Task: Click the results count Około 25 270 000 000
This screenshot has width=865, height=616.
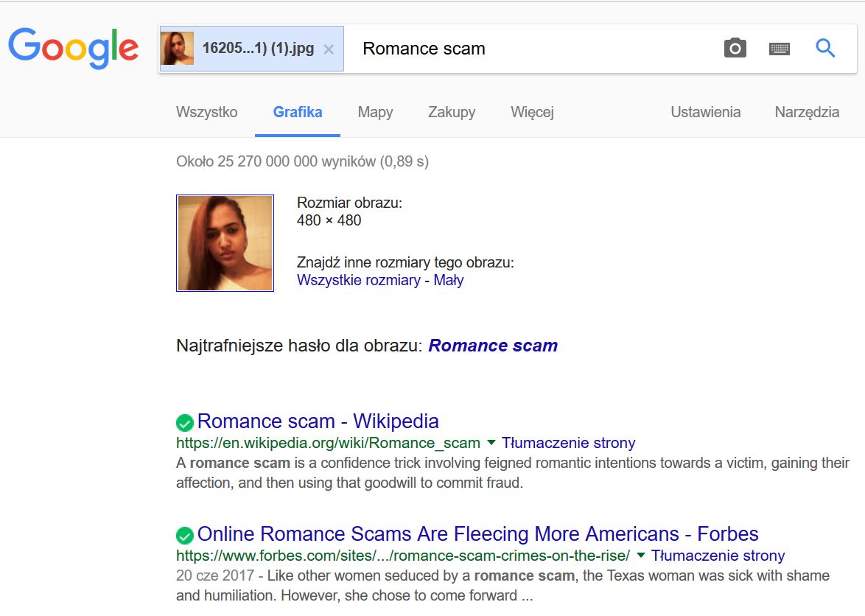Action: coord(302,161)
